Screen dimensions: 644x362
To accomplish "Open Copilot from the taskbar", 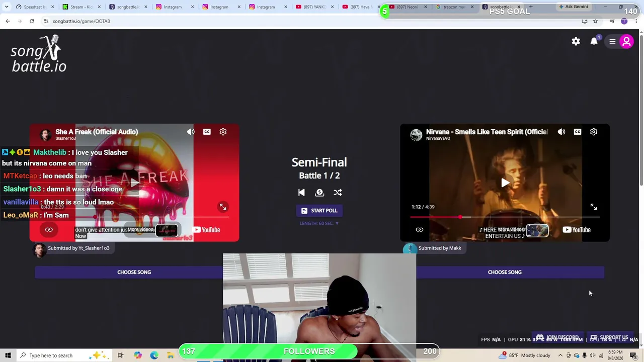I will (138, 355).
